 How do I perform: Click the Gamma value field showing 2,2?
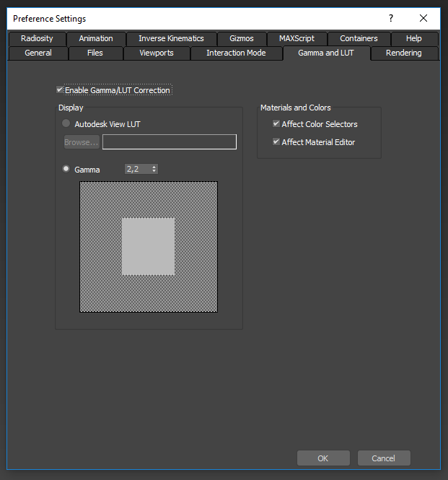[136, 169]
